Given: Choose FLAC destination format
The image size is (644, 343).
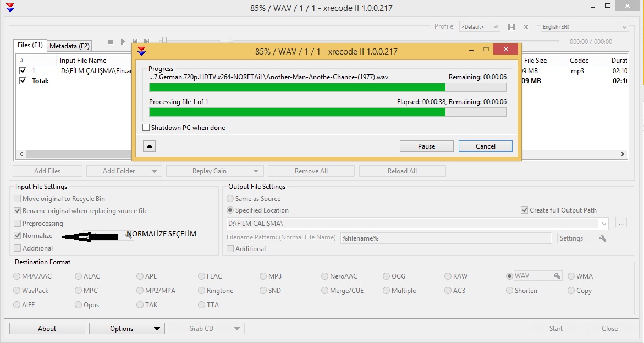Looking at the screenshot, I should click(202, 276).
